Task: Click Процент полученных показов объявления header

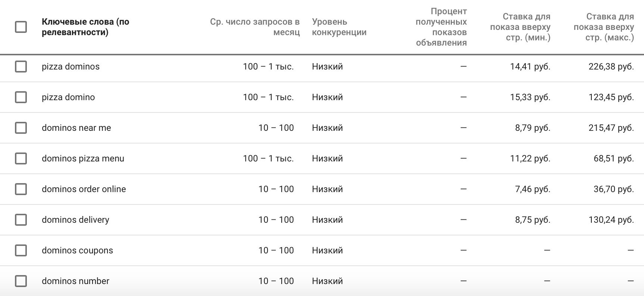Action: [441, 27]
